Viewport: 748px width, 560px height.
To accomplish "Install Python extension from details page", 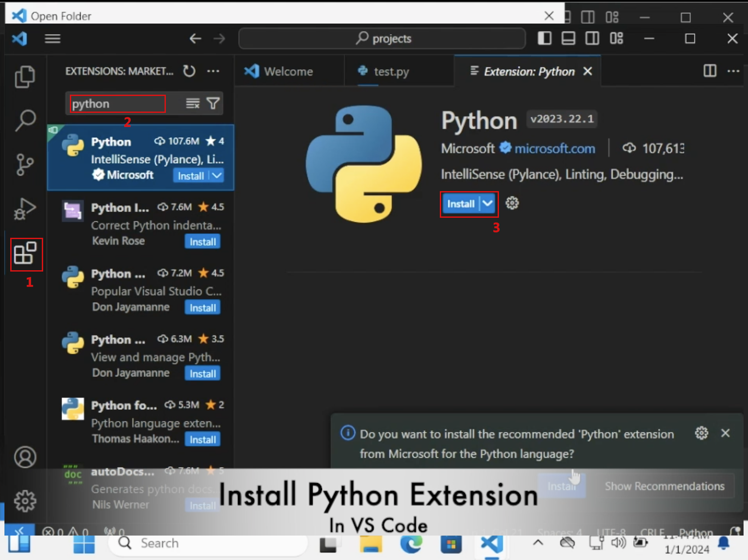I will coord(461,204).
